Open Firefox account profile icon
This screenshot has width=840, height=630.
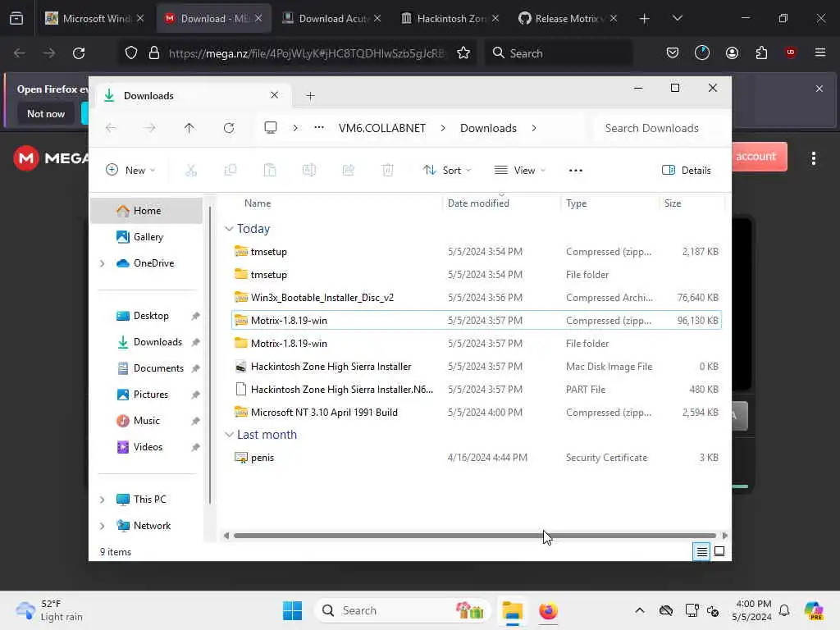point(732,53)
